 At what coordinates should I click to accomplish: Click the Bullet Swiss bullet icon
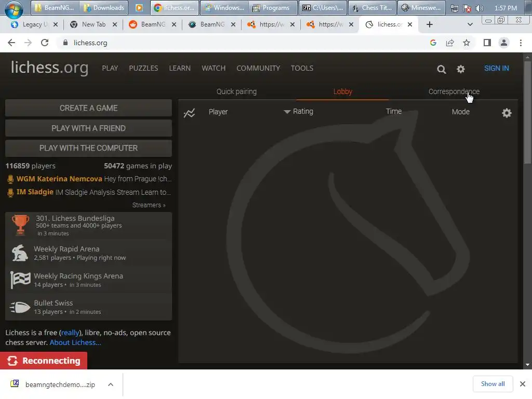click(20, 307)
